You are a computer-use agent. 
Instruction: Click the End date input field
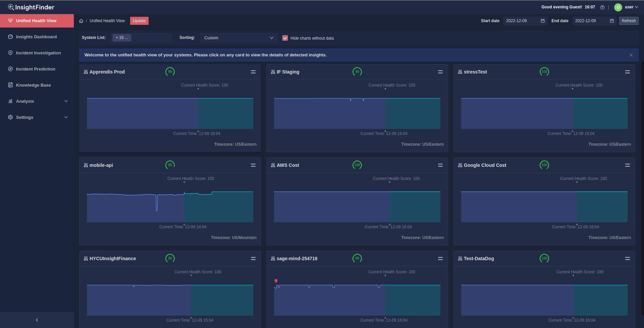tap(594, 21)
